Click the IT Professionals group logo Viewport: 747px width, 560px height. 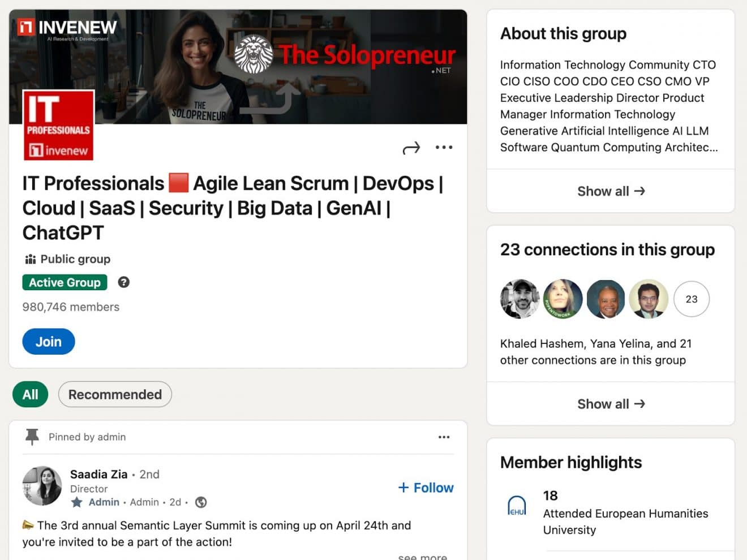(58, 124)
